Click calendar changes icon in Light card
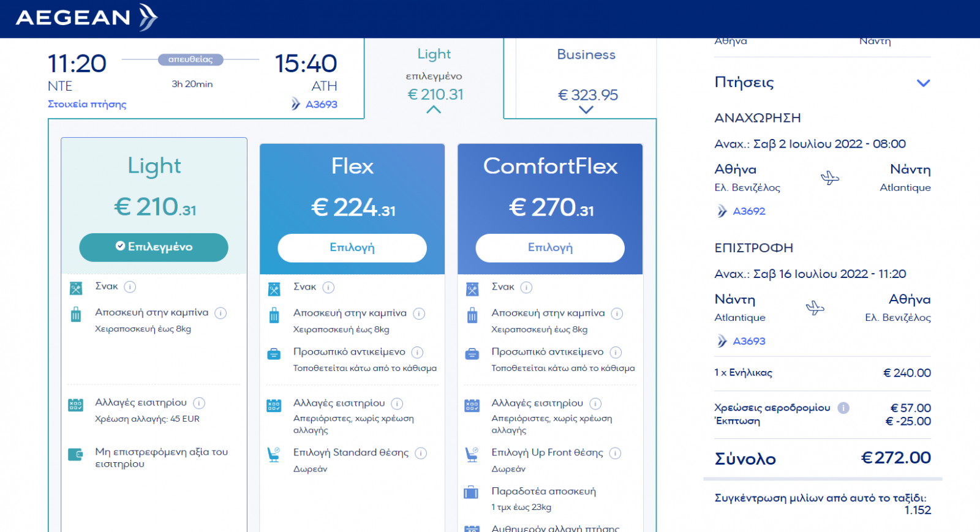The width and height of the screenshot is (980, 532). tap(75, 405)
